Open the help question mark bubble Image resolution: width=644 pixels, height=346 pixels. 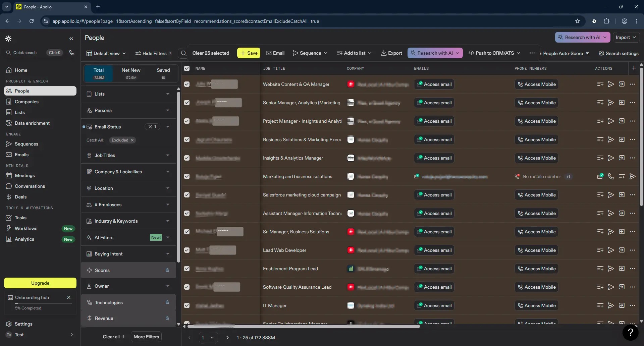tap(630, 332)
